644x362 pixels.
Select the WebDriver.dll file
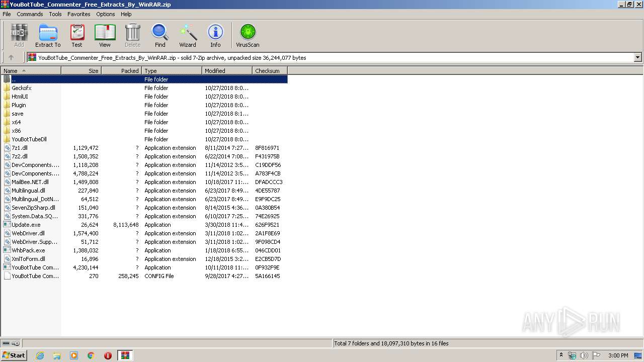pyautogui.click(x=144, y=233)
